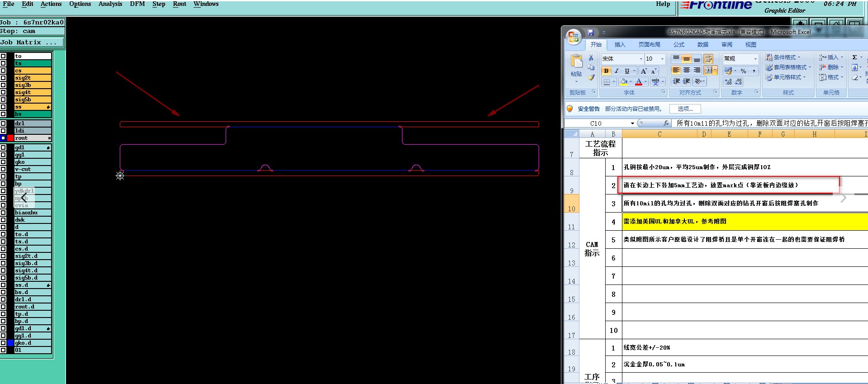Click the AutoSum sigma icon
Viewport: 868px width, 384px height.
(x=854, y=57)
